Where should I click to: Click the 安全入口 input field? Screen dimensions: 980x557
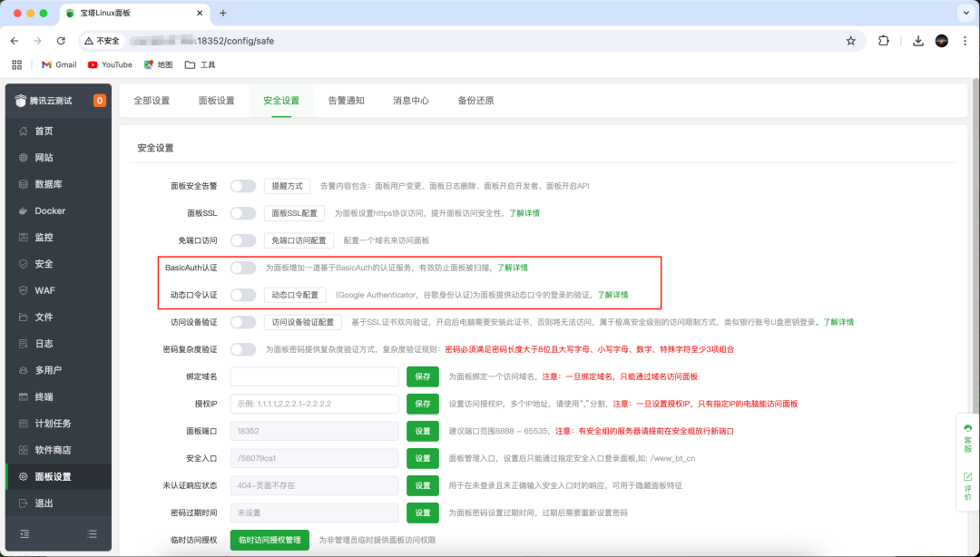(313, 458)
